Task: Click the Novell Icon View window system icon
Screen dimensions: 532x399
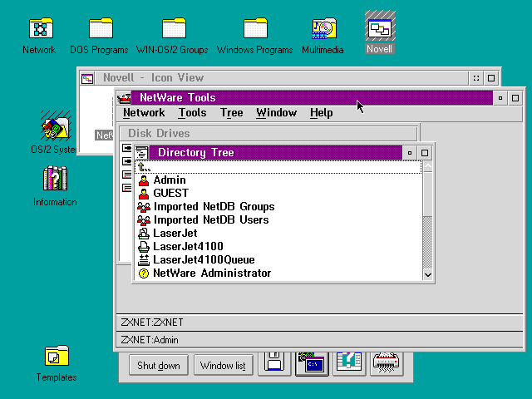Action: pyautogui.click(x=87, y=78)
